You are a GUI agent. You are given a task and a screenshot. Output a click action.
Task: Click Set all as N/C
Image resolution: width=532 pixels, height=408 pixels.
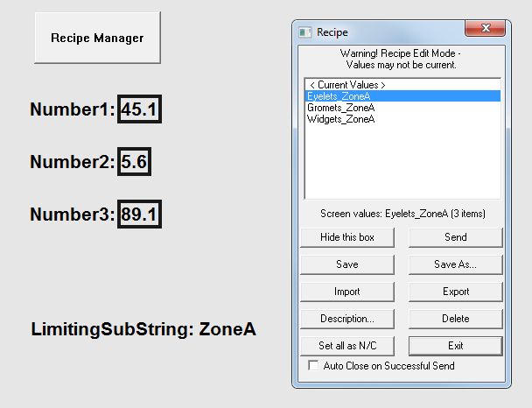(x=346, y=345)
